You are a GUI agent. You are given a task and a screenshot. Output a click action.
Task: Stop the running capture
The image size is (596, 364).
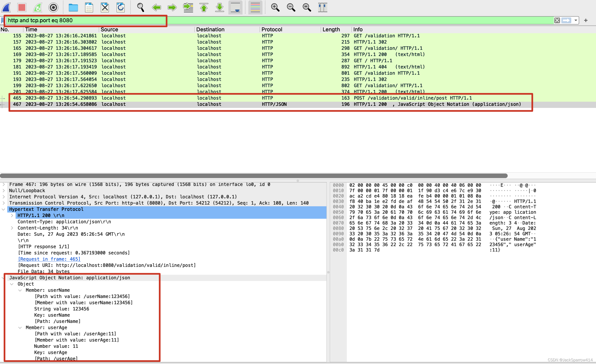pyautogui.click(x=22, y=7)
